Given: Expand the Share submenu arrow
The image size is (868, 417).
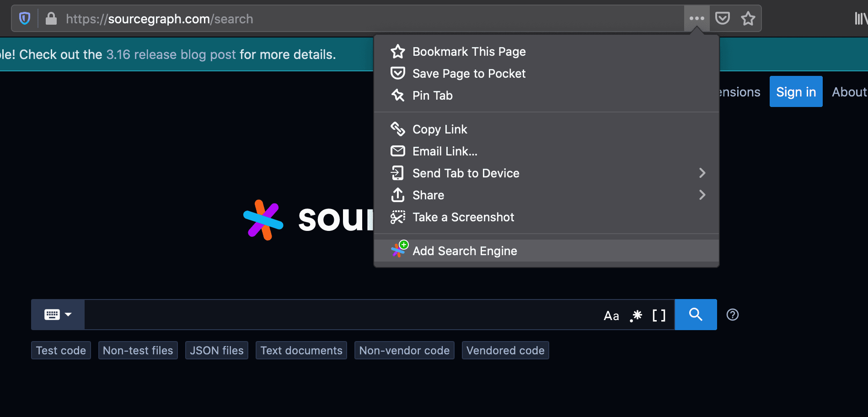Looking at the screenshot, I should (x=702, y=195).
